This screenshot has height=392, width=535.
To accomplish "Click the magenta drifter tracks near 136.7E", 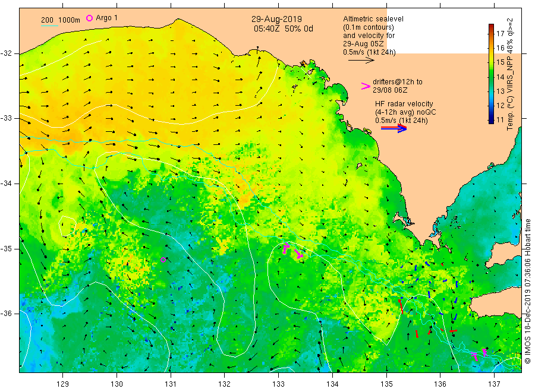I will coord(479,355).
